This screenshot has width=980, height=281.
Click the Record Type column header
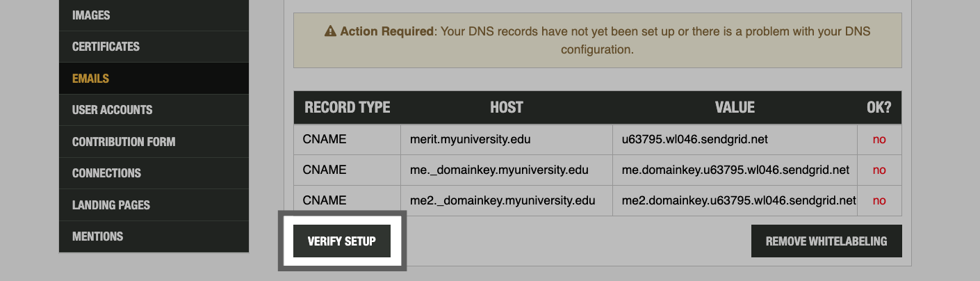pos(347,108)
